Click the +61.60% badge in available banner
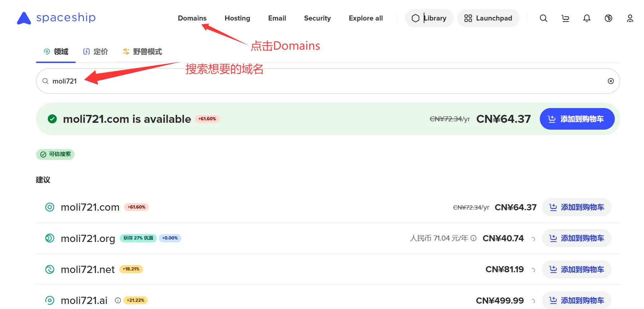The width and height of the screenshot is (644, 309). coord(207,119)
